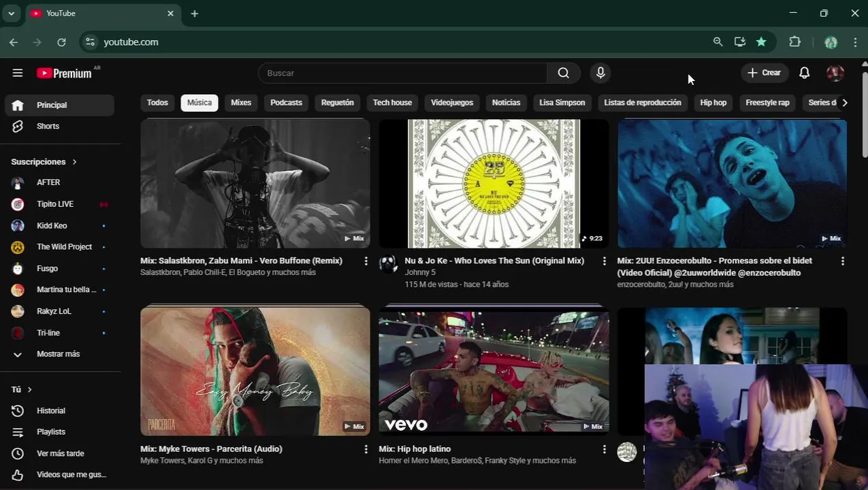868x490 pixels.
Task: Open options for Salastkbron mix video
Action: point(366,261)
